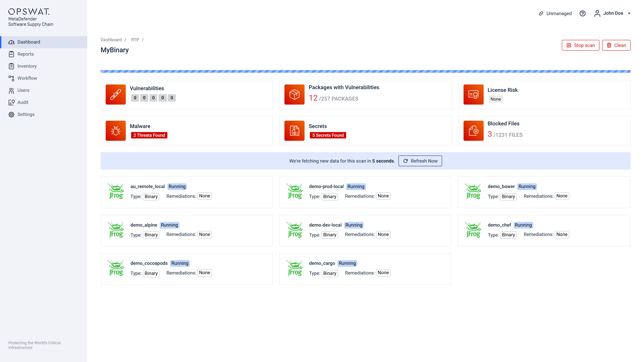Click the 3 /1231 FILES count
The image size is (644, 362).
[x=505, y=134]
